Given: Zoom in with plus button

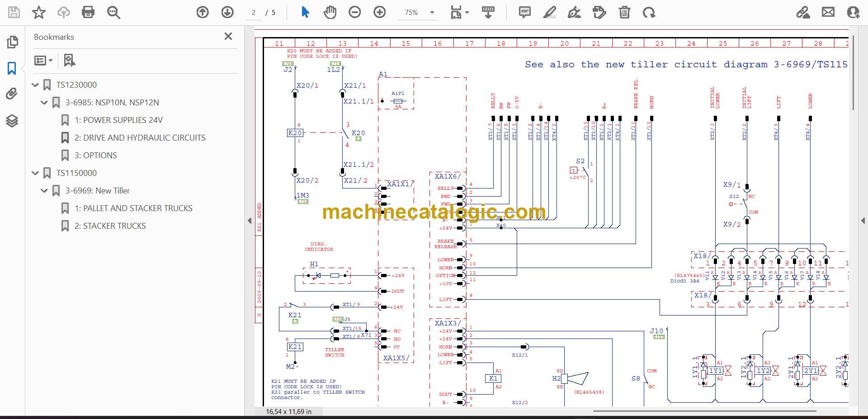Looking at the screenshot, I should pyautogui.click(x=380, y=12).
